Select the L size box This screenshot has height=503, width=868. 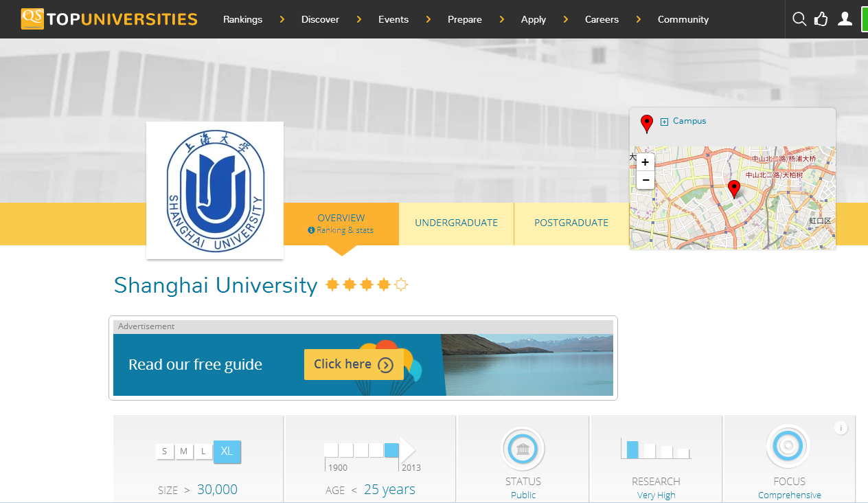(x=203, y=451)
